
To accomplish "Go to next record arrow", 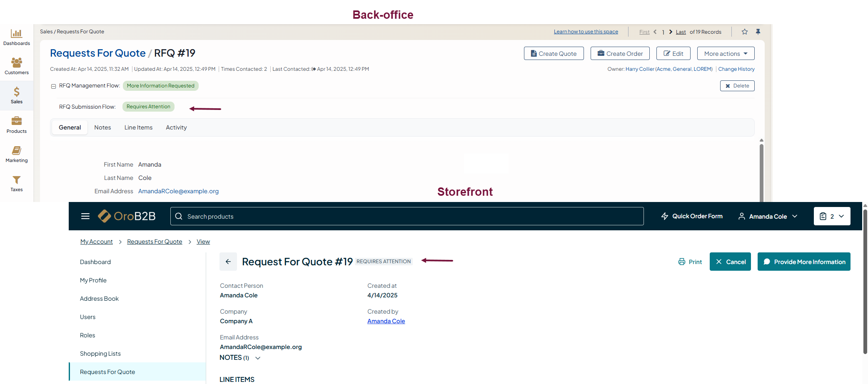I will point(671,32).
